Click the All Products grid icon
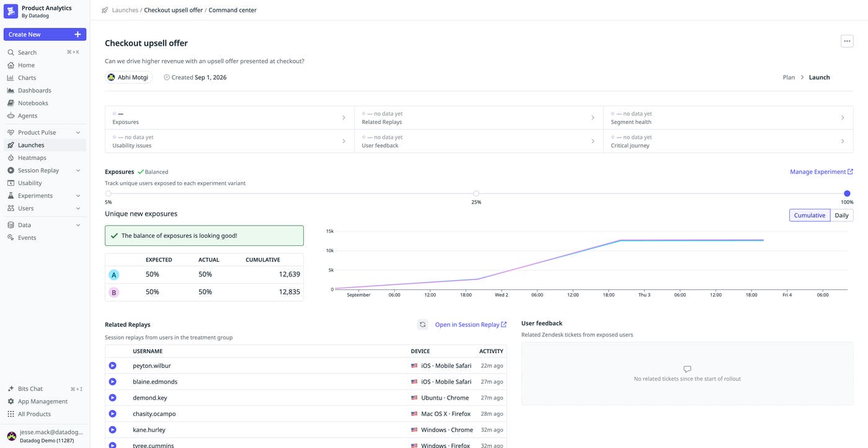 pos(11,415)
